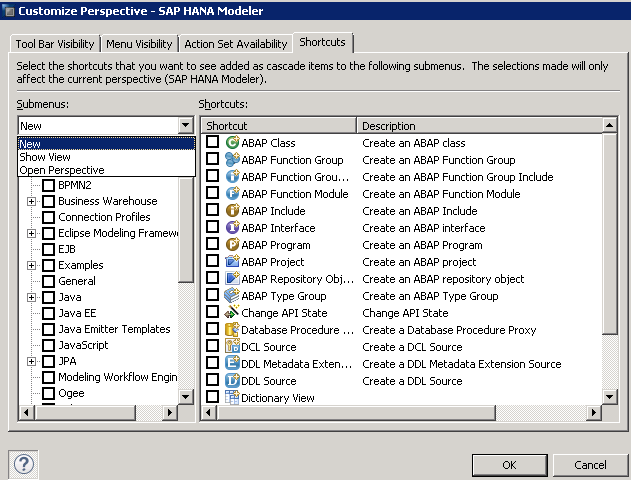Click the ABAP Interface icon
Viewport: 631px width, 480px height.
(232, 228)
